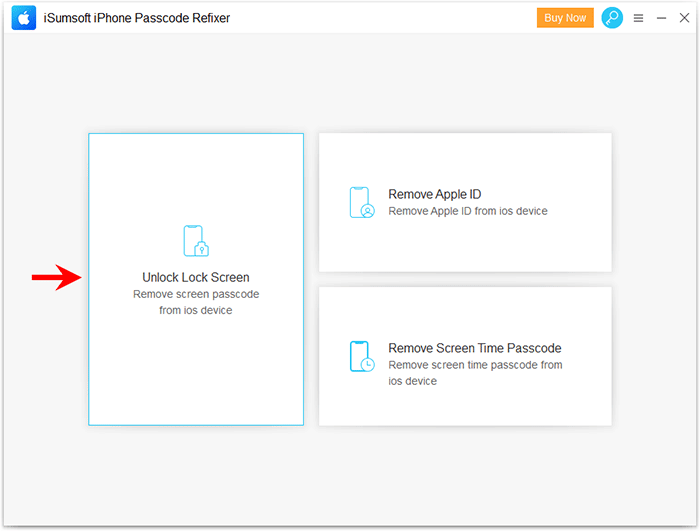700x531 pixels.
Task: Select the Remove Screen Time Passcode heading
Action: click(x=475, y=348)
